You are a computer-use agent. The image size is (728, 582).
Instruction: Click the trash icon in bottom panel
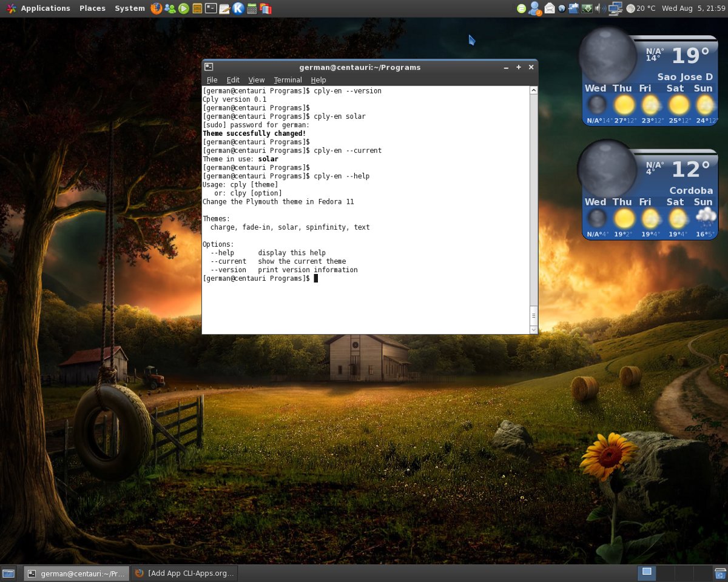tap(720, 573)
